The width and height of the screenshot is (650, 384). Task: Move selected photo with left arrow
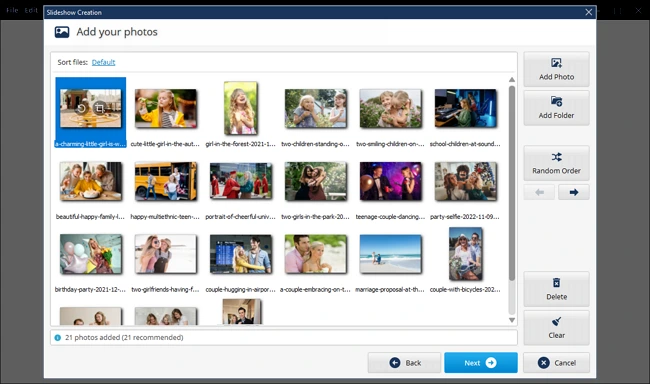539,192
